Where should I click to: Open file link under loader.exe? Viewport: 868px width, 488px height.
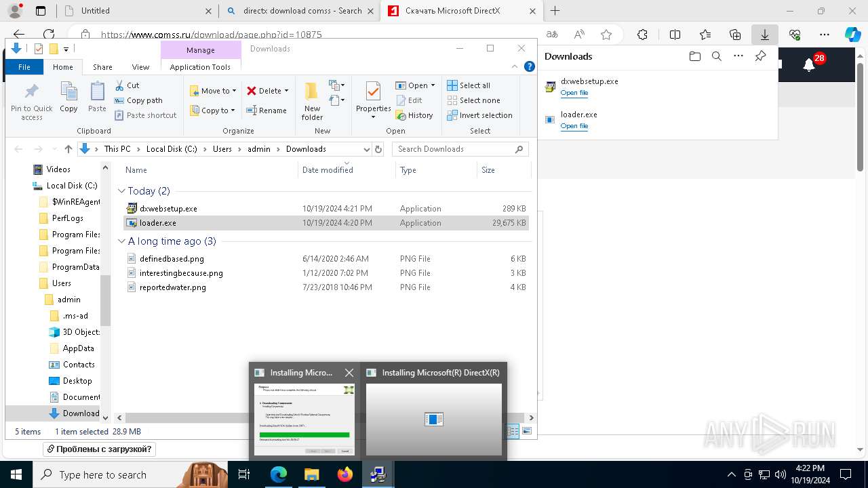click(x=574, y=126)
